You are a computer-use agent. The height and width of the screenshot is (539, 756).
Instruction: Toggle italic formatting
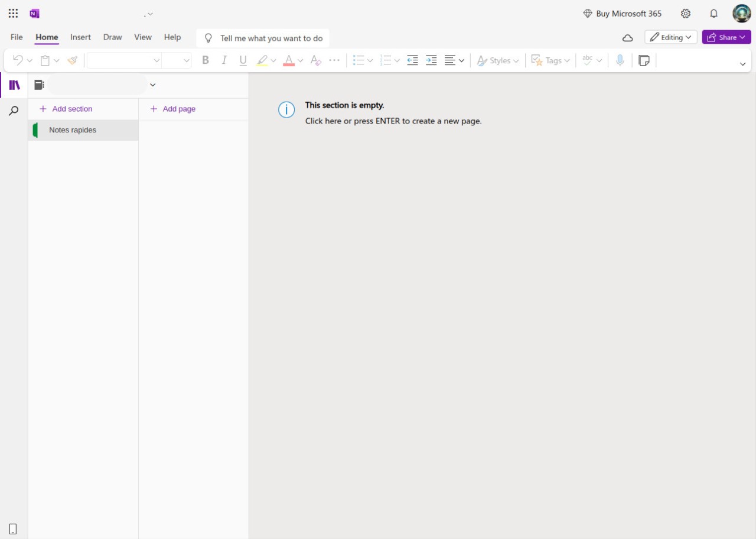[x=224, y=60]
